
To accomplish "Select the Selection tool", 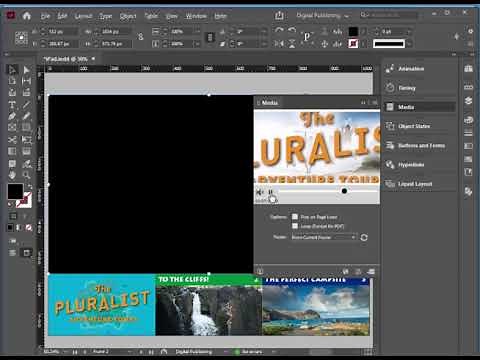I will point(12,70).
